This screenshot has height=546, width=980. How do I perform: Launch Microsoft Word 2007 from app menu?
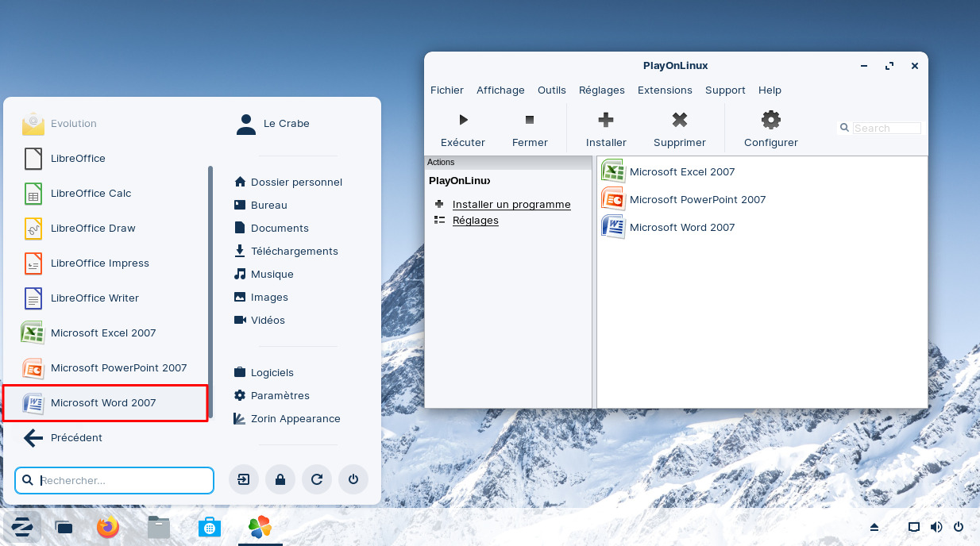[106, 402]
